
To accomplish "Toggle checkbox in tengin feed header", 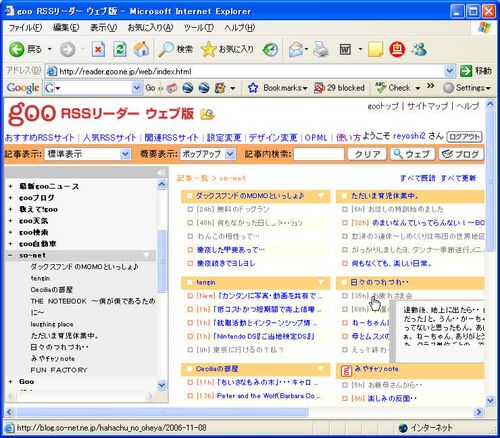I will (x=189, y=283).
